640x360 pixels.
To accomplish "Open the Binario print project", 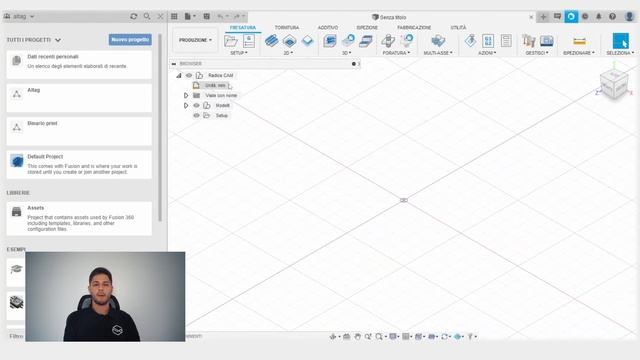I will [x=79, y=131].
